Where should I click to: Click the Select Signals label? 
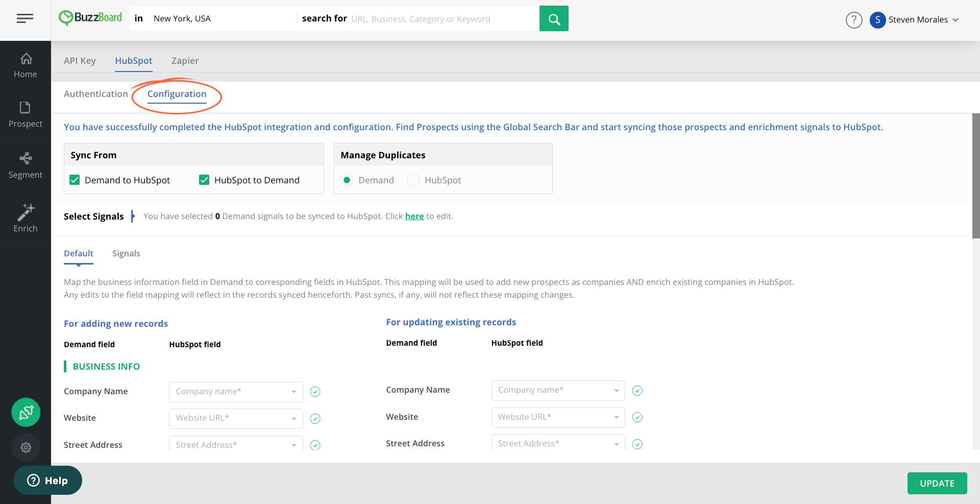click(x=94, y=217)
